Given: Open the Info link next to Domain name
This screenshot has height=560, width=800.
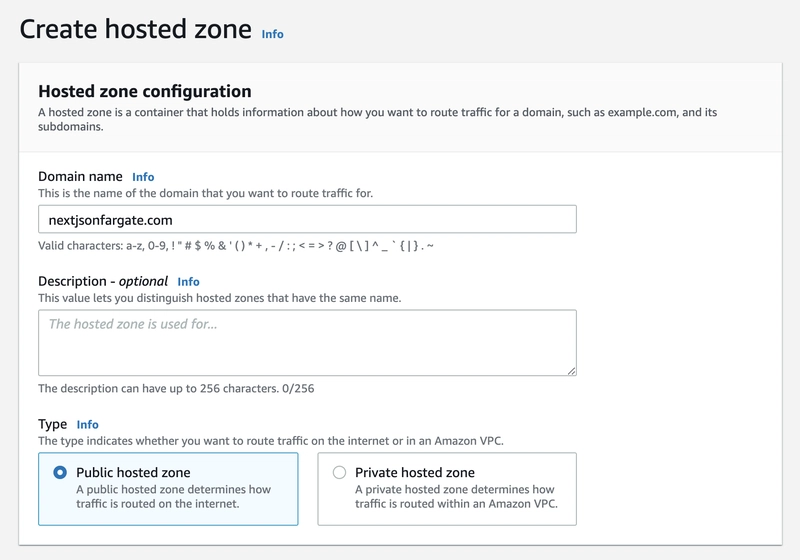Looking at the screenshot, I should point(143,177).
